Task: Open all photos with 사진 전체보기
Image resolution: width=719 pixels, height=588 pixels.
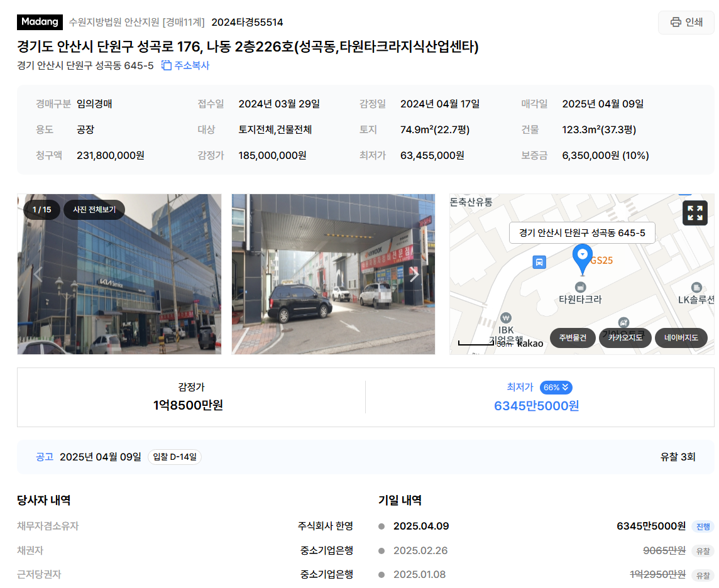Action: pyautogui.click(x=94, y=209)
